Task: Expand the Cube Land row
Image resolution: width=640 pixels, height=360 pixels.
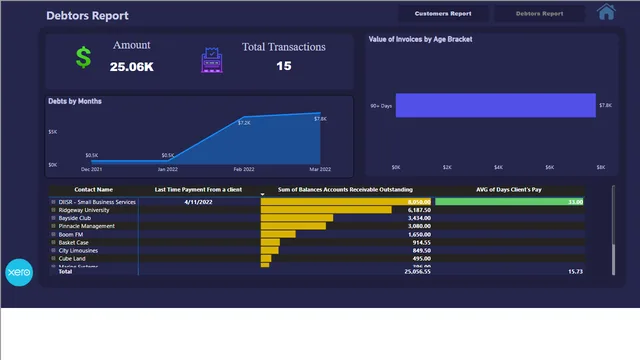Action: pos(53,258)
